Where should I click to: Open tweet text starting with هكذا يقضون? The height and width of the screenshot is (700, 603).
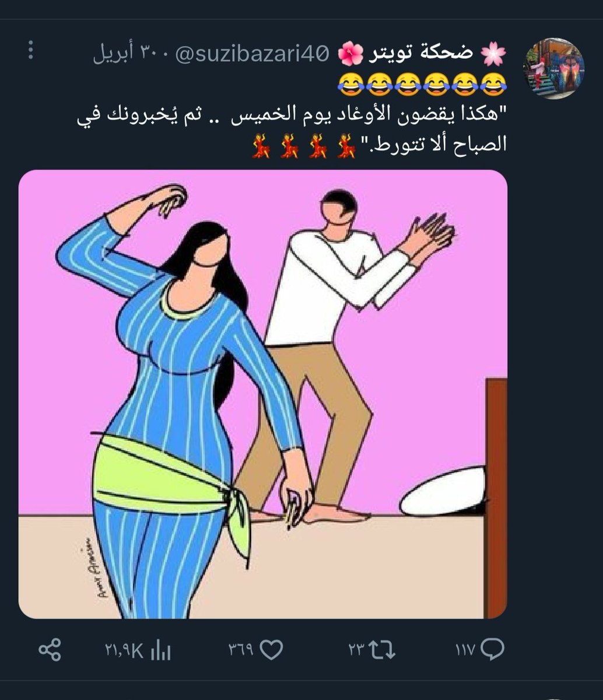292,131
